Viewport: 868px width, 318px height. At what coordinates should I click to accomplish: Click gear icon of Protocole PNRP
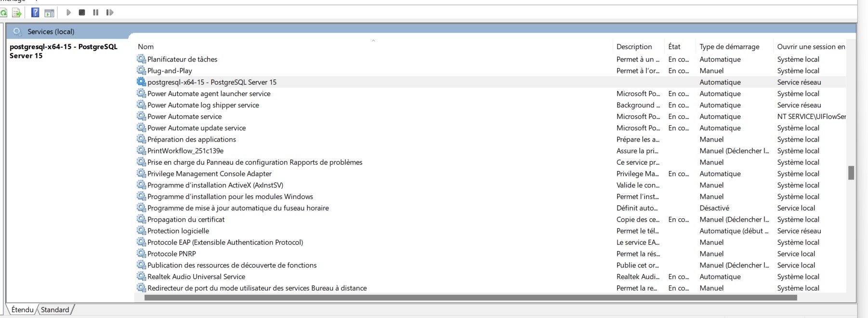coord(141,253)
